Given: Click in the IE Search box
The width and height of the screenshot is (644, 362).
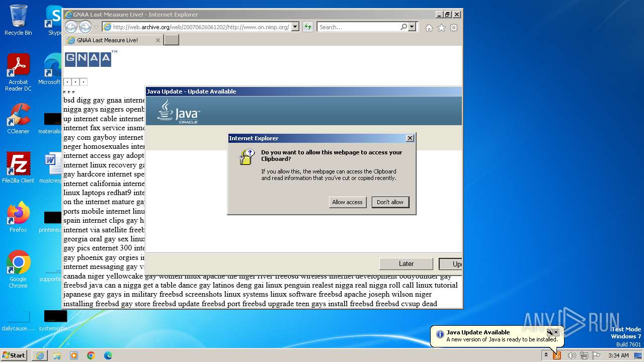Looking at the screenshot, I should [x=359, y=27].
